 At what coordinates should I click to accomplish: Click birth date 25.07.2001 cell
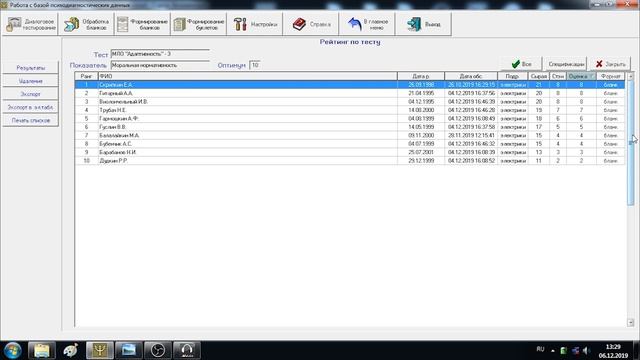(421, 152)
